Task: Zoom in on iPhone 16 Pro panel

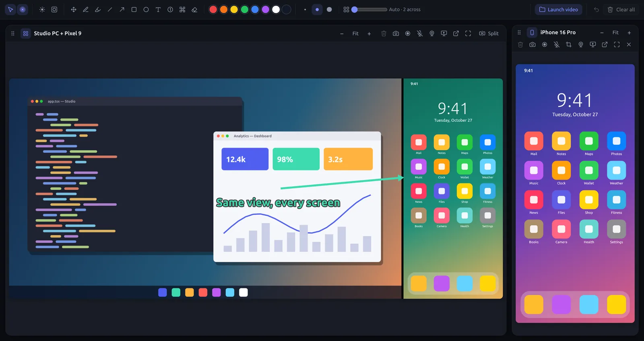Action: pyautogui.click(x=629, y=33)
